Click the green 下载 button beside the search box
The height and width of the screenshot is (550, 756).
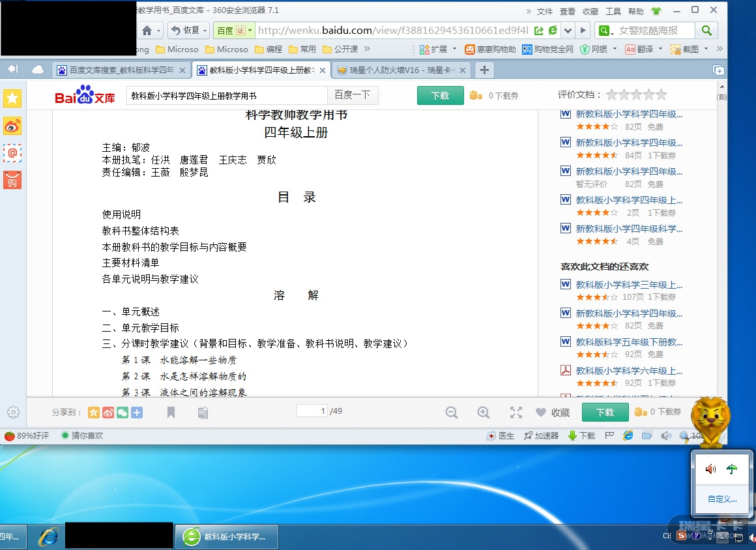pos(440,95)
